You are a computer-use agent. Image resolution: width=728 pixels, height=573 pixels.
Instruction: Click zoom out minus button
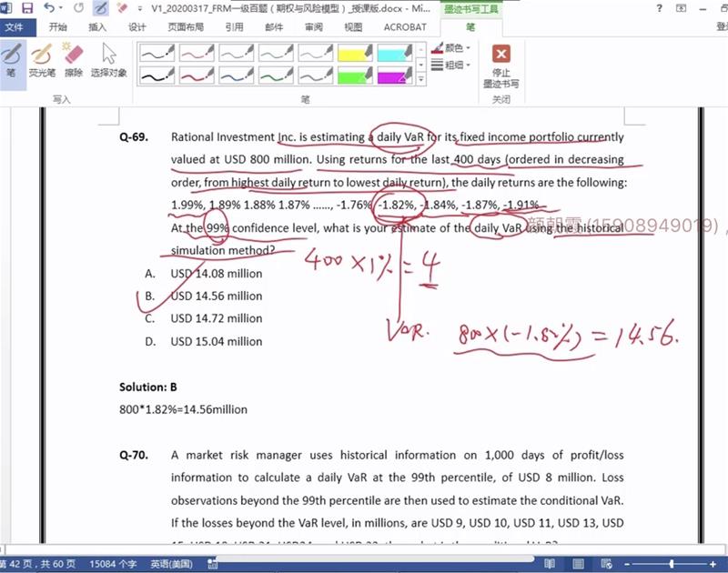(627, 564)
